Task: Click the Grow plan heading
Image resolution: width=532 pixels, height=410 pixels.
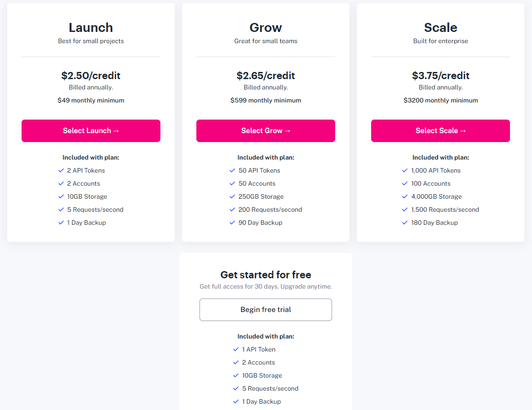Action: (266, 27)
